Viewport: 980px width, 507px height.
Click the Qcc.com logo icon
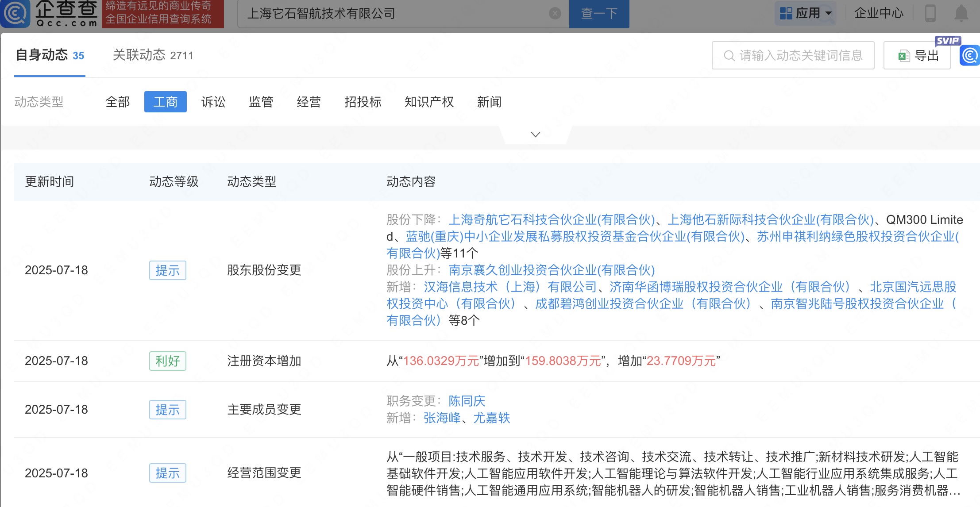click(15, 13)
